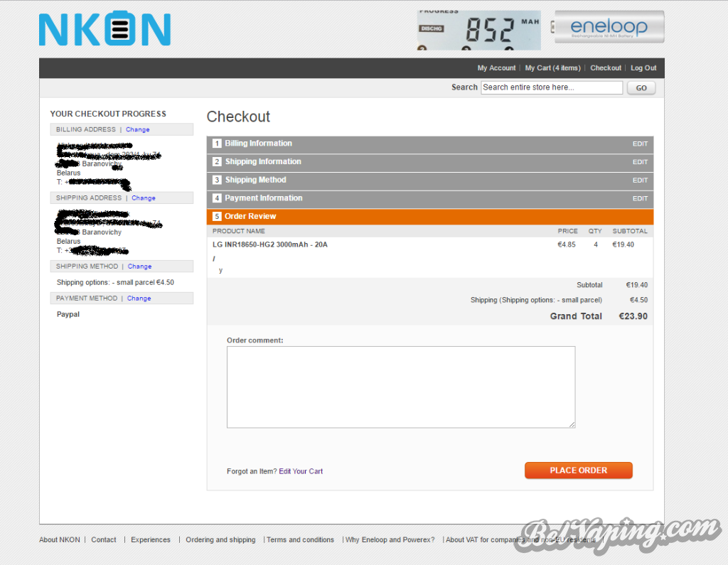Select the €4.85 price cell
This screenshot has width=728, height=565.
(567, 244)
